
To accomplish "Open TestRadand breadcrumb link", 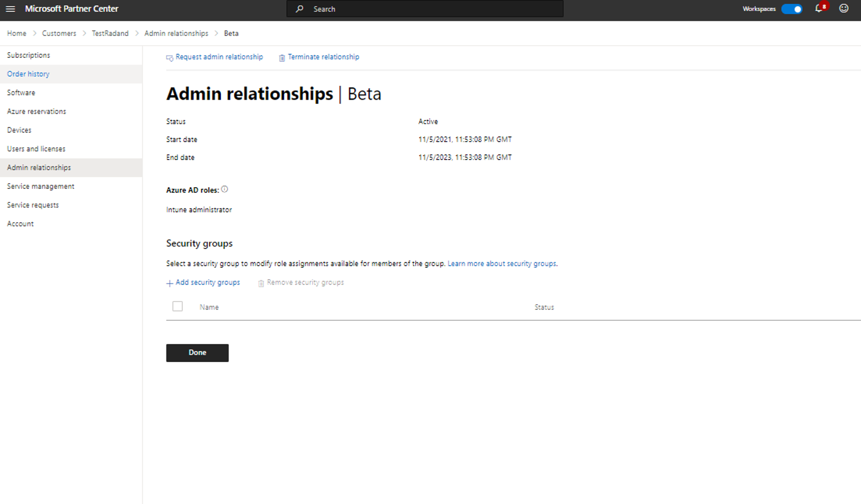I will click(x=110, y=33).
